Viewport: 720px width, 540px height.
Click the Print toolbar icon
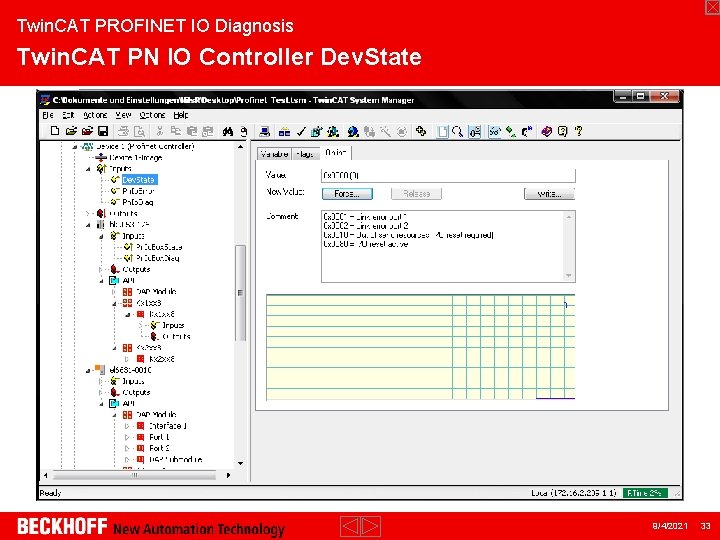tap(123, 131)
